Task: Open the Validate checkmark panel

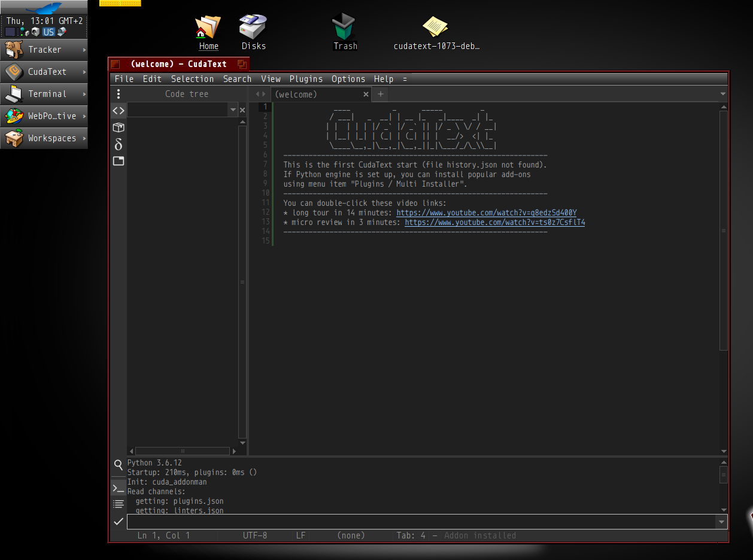Action: click(119, 521)
